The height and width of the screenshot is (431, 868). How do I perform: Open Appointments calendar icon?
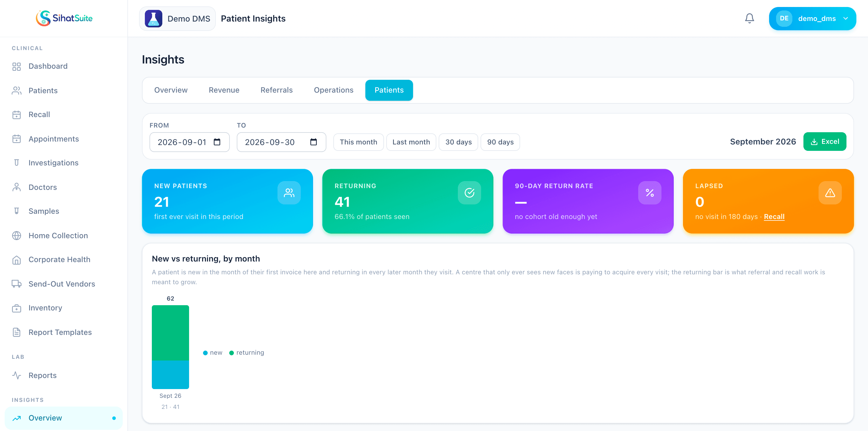point(17,139)
